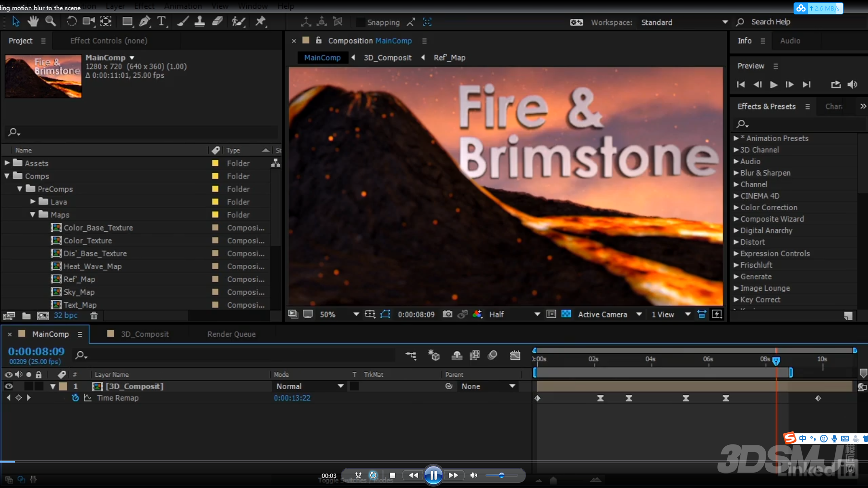Jump to first frame in Preview panel
Viewport: 868px width, 488px height.
pos(741,84)
